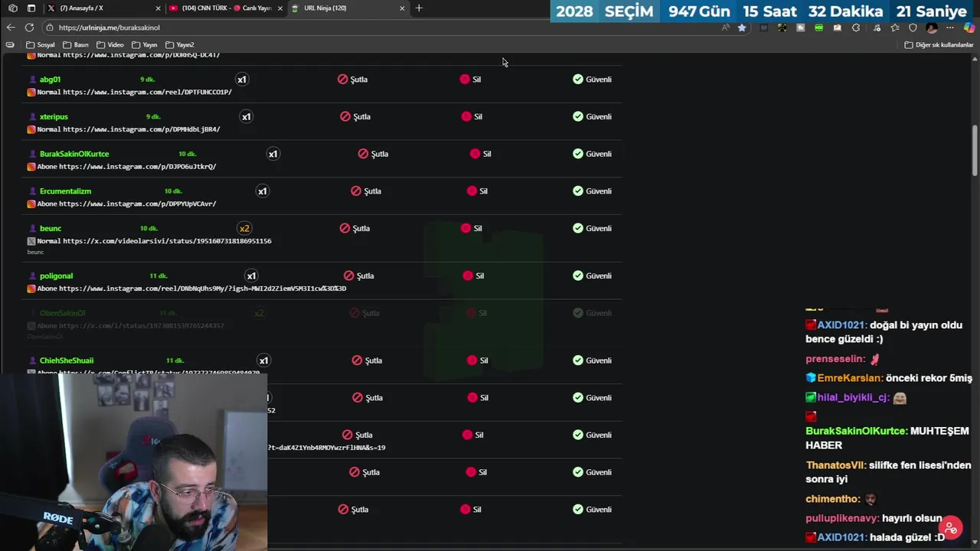
Task: Click the site info lock icon
Action: (49, 28)
